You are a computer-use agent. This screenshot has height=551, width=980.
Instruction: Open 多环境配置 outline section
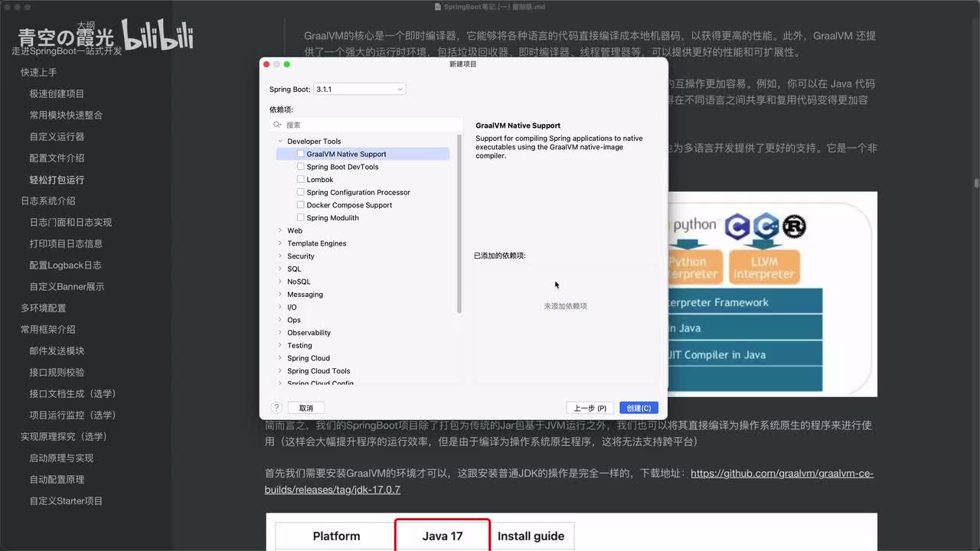tap(44, 308)
